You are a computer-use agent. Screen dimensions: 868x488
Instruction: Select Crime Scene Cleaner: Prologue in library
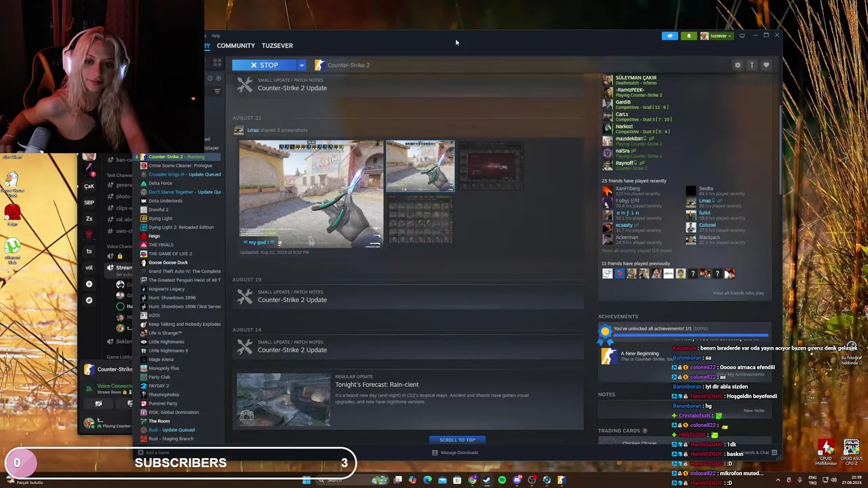pyautogui.click(x=180, y=165)
